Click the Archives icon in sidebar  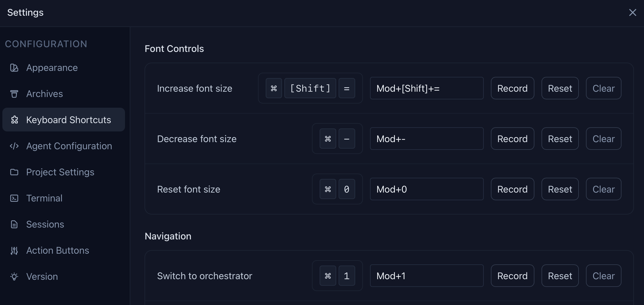pyautogui.click(x=14, y=94)
